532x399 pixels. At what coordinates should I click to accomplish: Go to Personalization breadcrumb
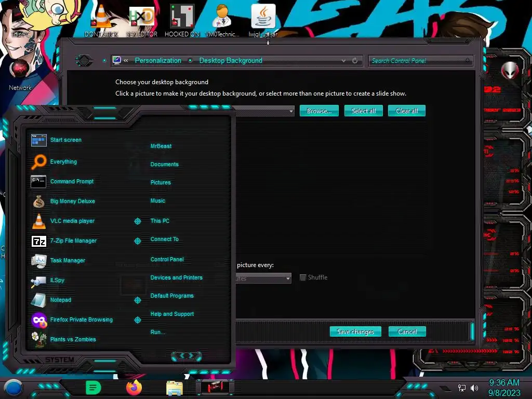coord(158,61)
